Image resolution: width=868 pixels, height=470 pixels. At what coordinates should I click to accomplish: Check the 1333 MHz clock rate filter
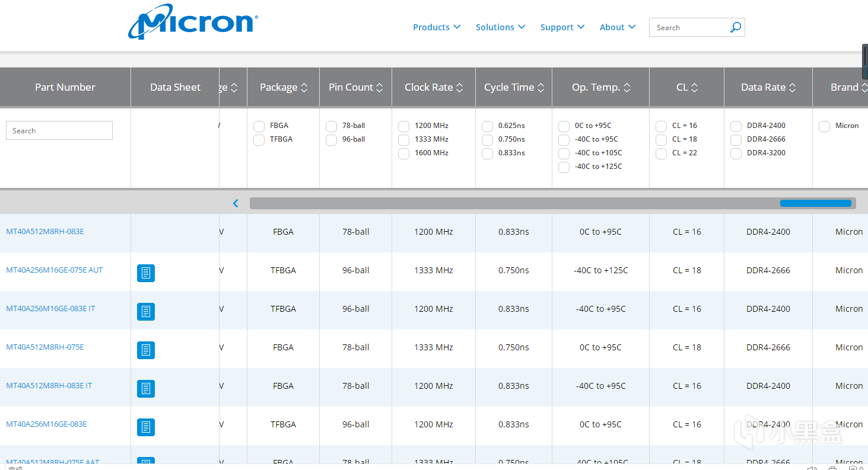403,140
